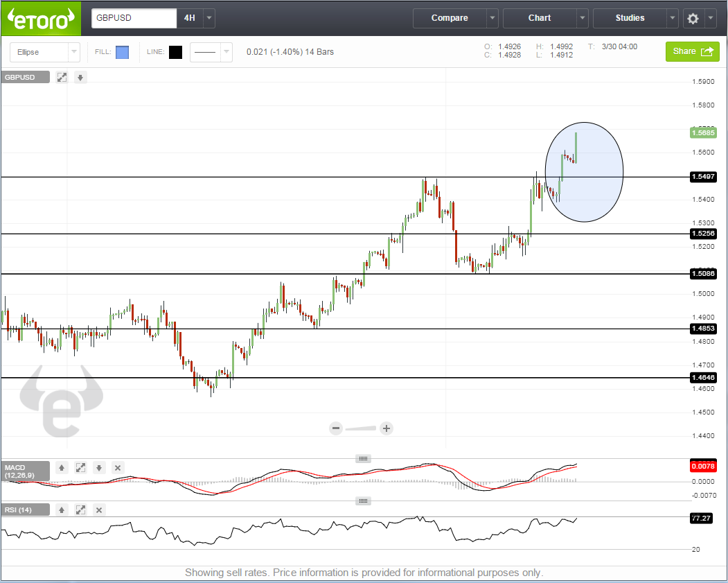Click the green Share button

click(x=692, y=51)
